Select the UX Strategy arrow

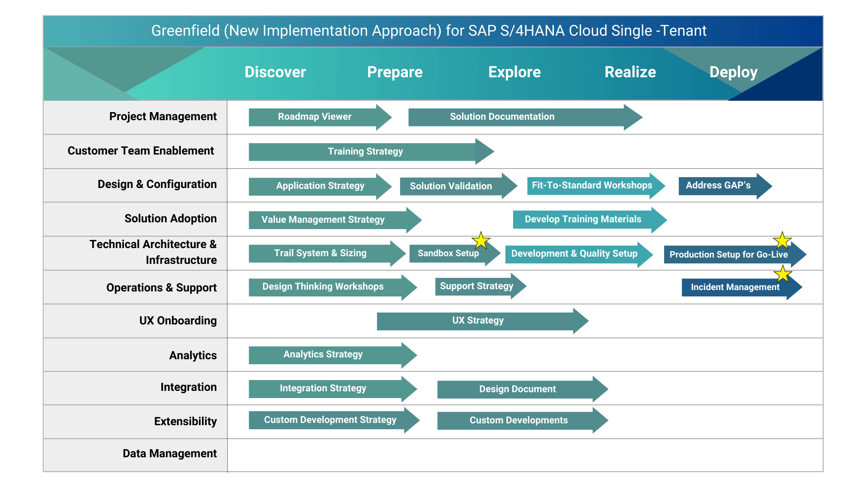[x=482, y=321]
